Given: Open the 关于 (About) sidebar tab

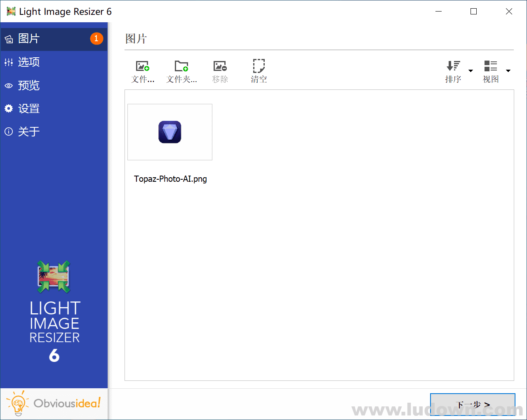Looking at the screenshot, I should click(x=54, y=132).
